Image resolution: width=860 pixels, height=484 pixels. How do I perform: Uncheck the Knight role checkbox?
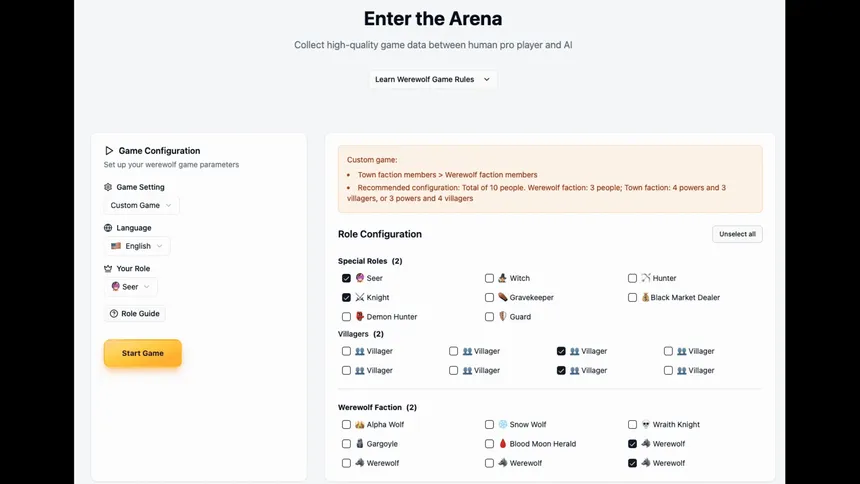(x=346, y=297)
